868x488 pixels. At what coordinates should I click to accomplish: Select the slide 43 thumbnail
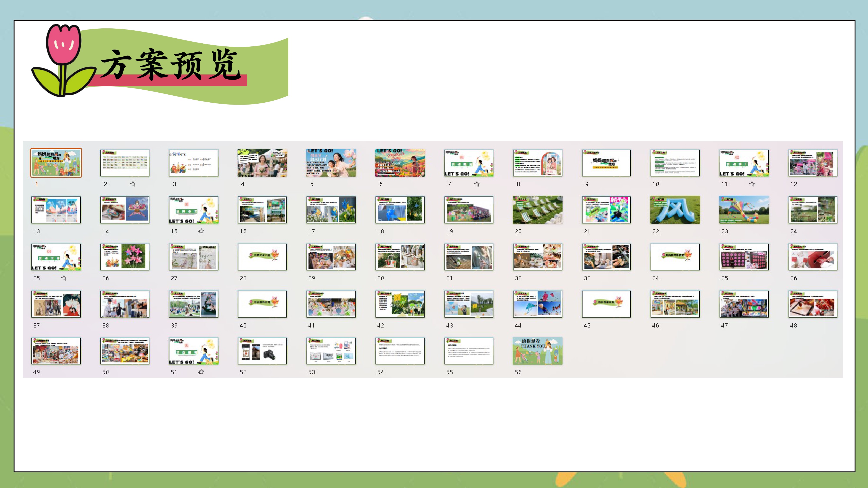[x=469, y=304]
